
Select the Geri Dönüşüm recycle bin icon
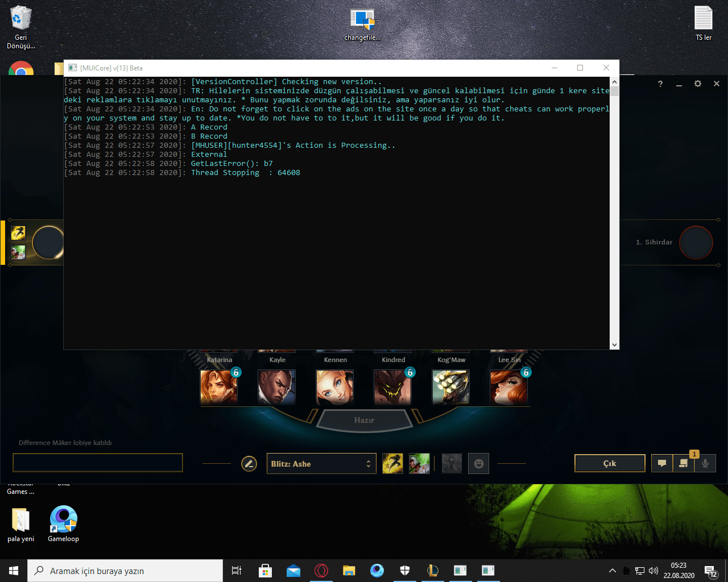point(21,27)
